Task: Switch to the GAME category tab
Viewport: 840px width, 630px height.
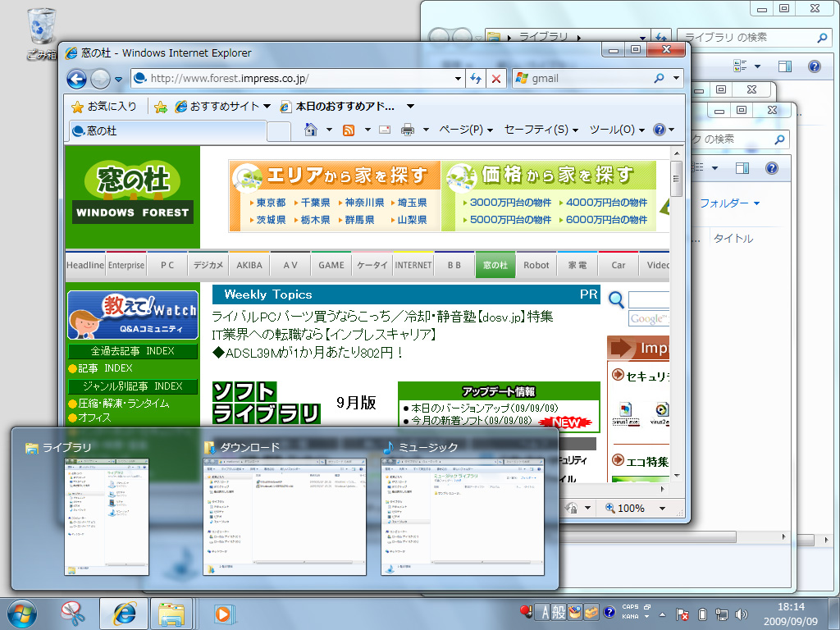Action: click(331, 264)
